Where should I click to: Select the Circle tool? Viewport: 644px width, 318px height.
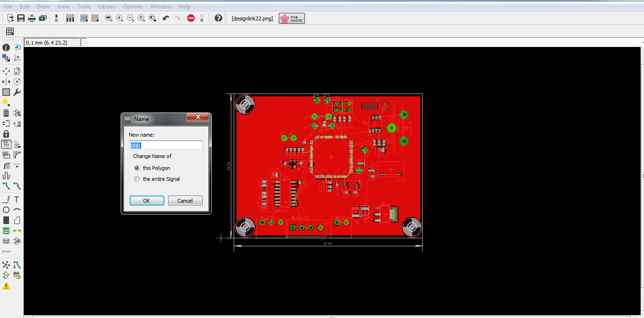coord(6,210)
